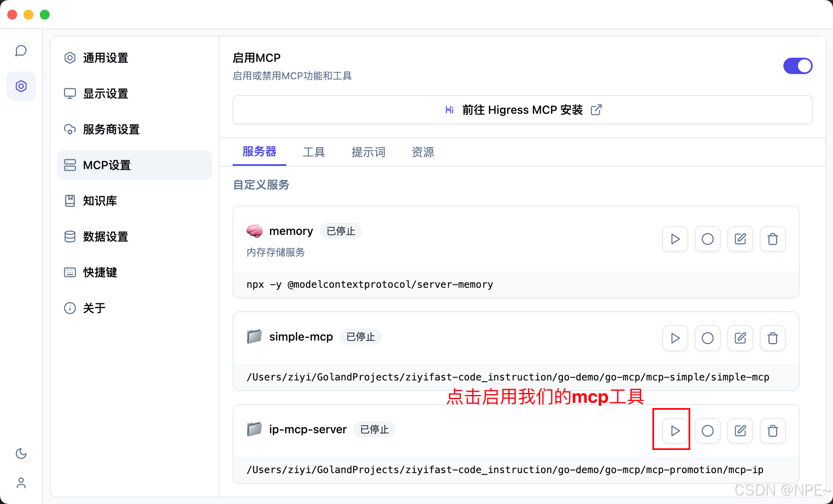Screen dimensions: 833x504
Task: Stop the simple-mcp server using circle icon
Action: coord(707,338)
